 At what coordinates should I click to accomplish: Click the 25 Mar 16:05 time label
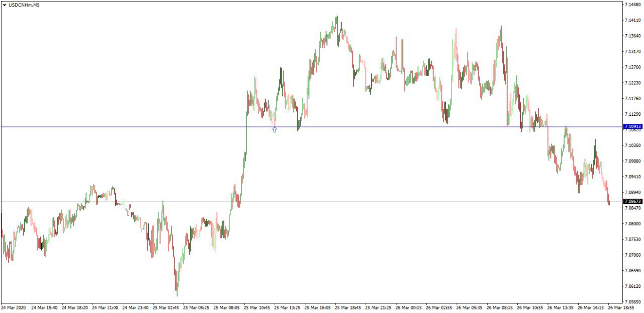[x=317, y=307]
